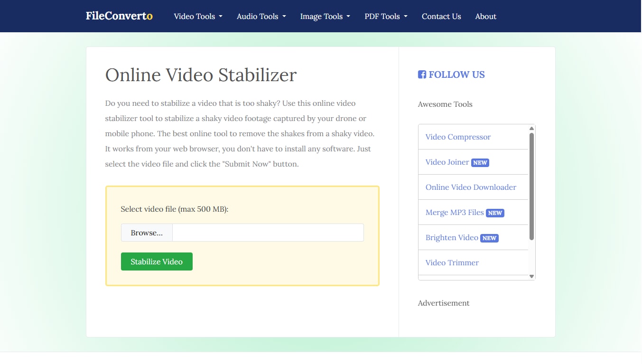Open the About page
Screen dimensions: 642x364
click(x=486, y=16)
